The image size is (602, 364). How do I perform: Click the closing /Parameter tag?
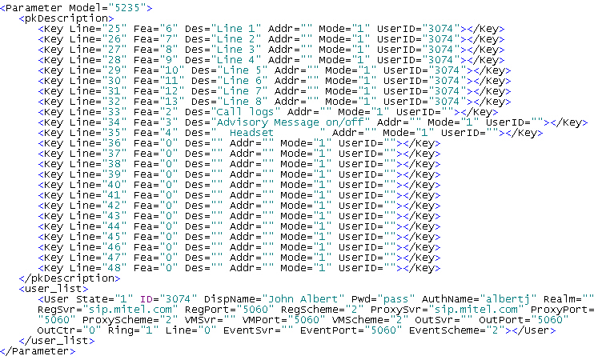pyautogui.click(x=38, y=351)
